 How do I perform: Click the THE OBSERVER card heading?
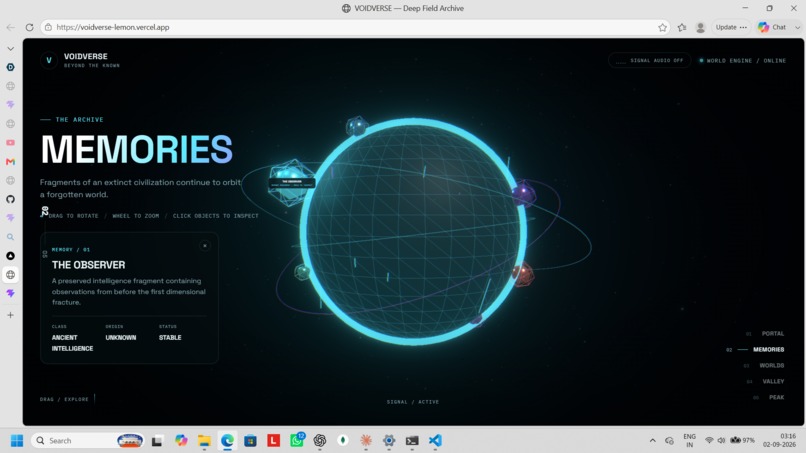88,265
